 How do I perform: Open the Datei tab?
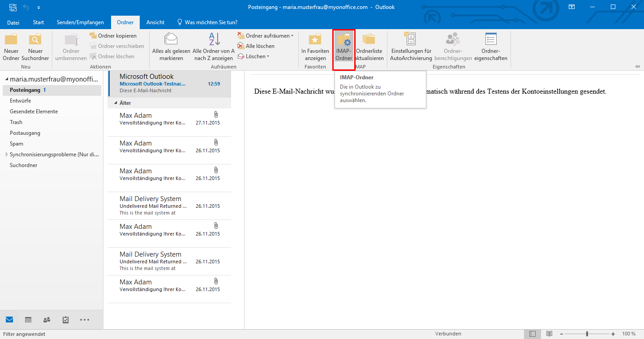click(13, 22)
